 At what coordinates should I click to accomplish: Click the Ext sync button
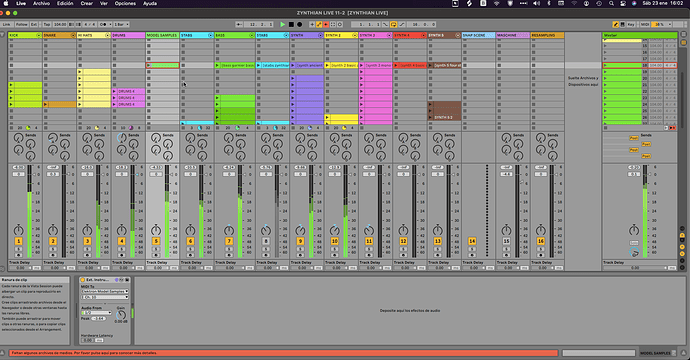pyautogui.click(x=34, y=25)
